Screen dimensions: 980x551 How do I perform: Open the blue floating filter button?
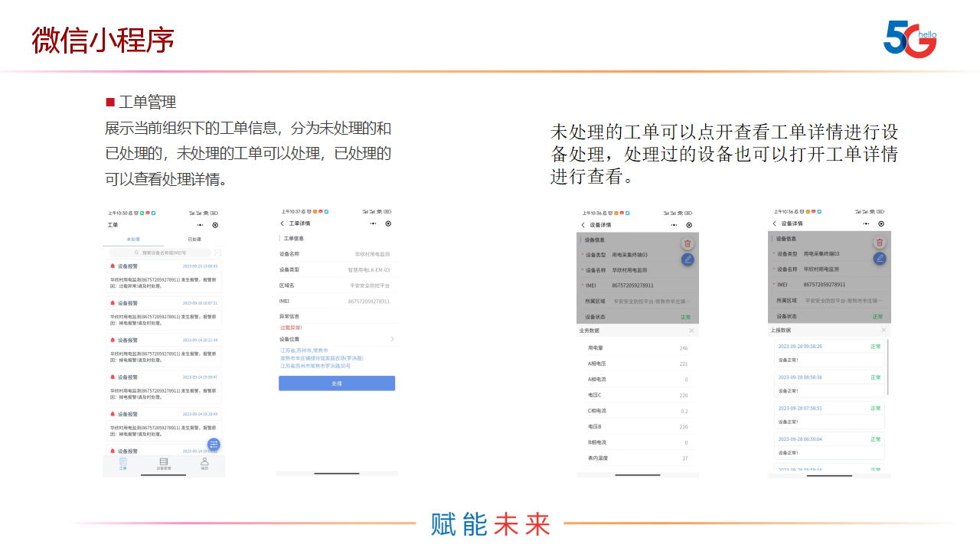[214, 444]
